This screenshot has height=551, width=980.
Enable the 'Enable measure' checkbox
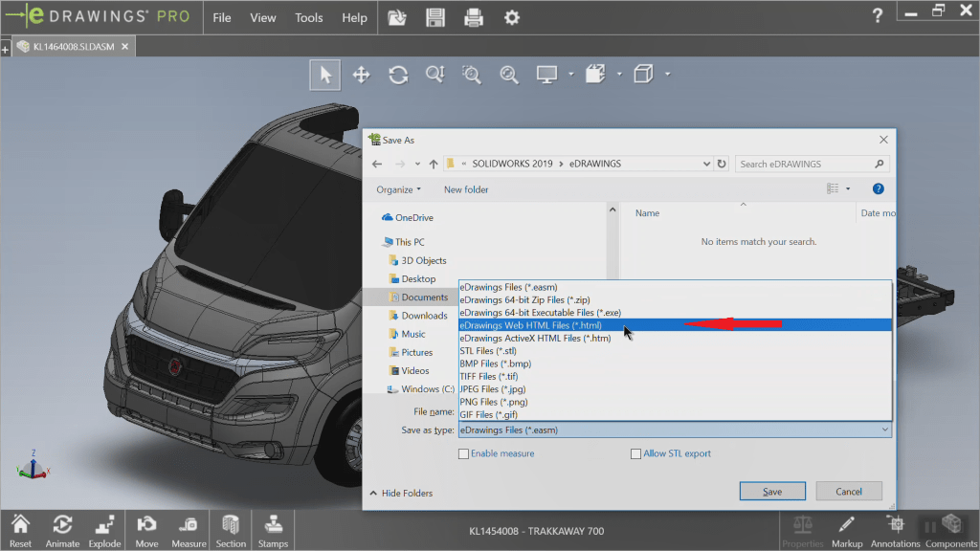pos(464,454)
